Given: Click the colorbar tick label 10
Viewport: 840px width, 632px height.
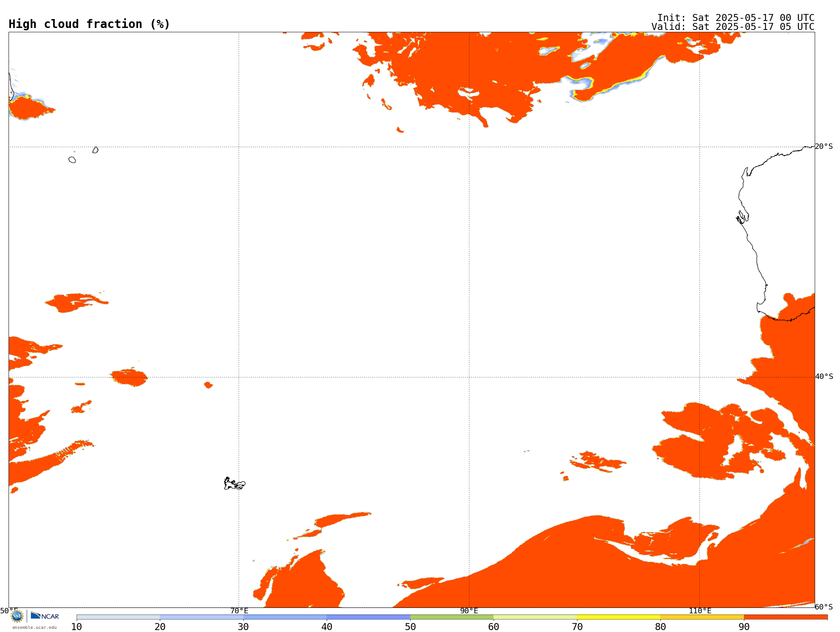Looking at the screenshot, I should click(77, 627).
